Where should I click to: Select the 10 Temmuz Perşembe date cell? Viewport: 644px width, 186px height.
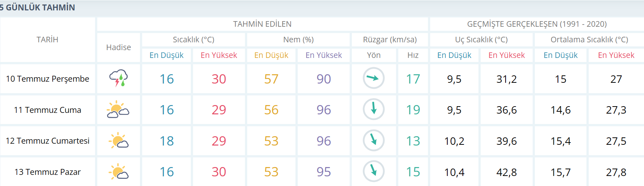(48, 79)
